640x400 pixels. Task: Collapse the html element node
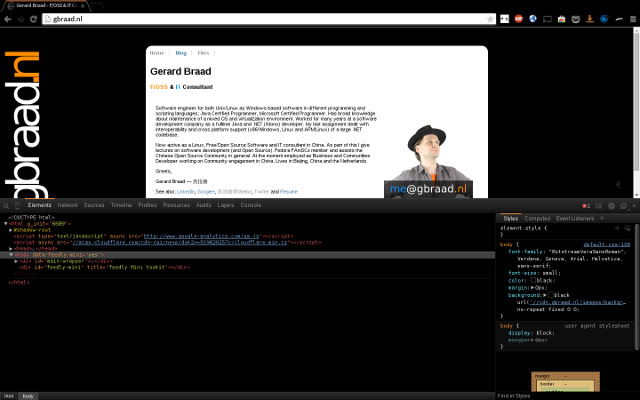tap(5, 224)
